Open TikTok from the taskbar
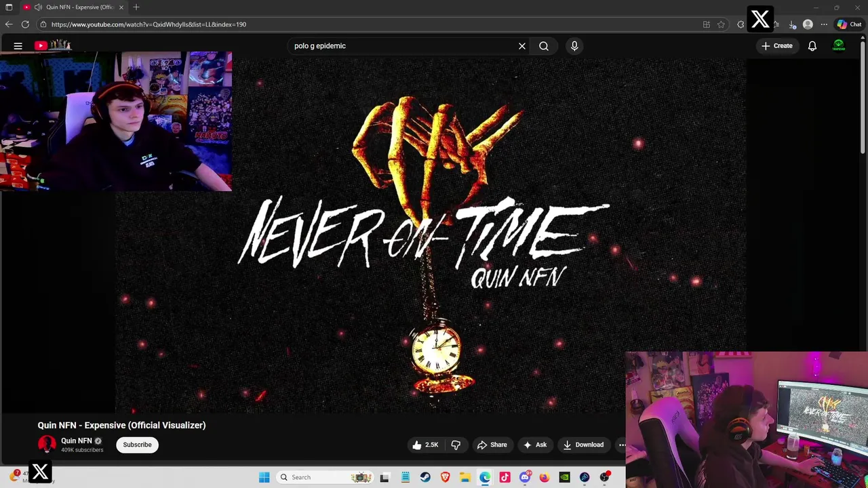This screenshot has height=488, width=868. click(505, 477)
